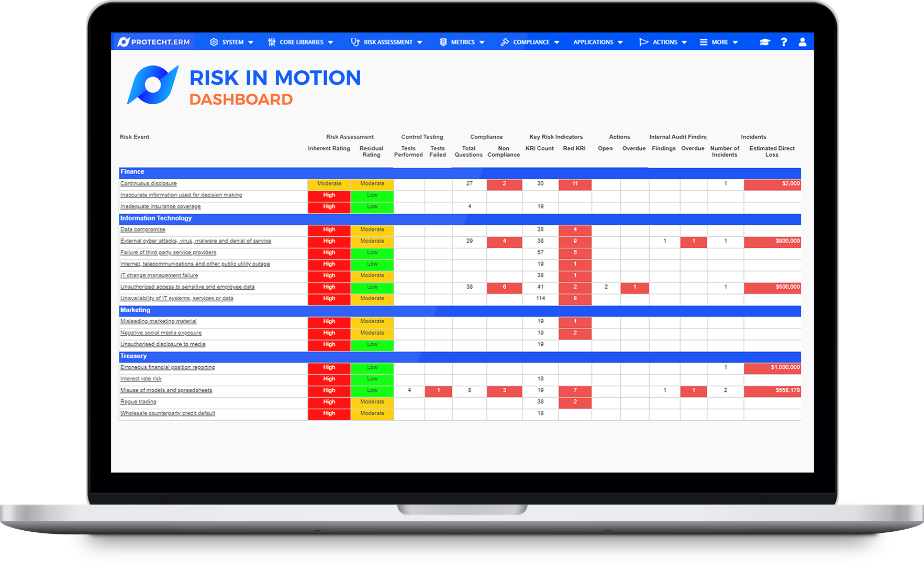This screenshot has height=569, width=924.
Task: Select the Metrics icon in the navbar
Action: pyautogui.click(x=442, y=42)
